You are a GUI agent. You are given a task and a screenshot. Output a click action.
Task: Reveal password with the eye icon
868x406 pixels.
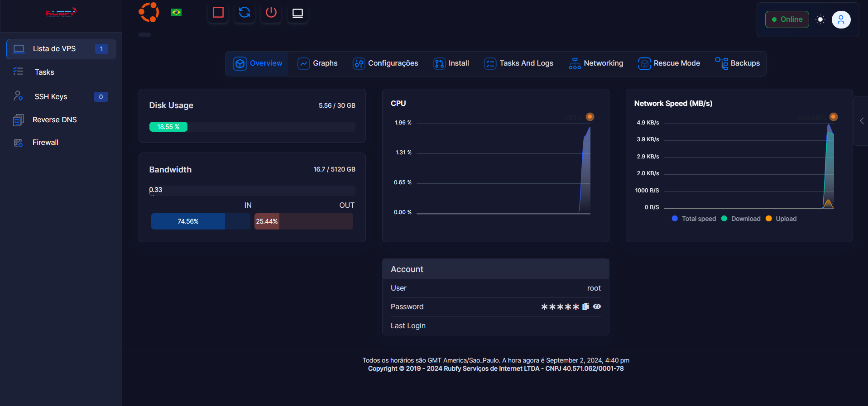[x=597, y=306]
